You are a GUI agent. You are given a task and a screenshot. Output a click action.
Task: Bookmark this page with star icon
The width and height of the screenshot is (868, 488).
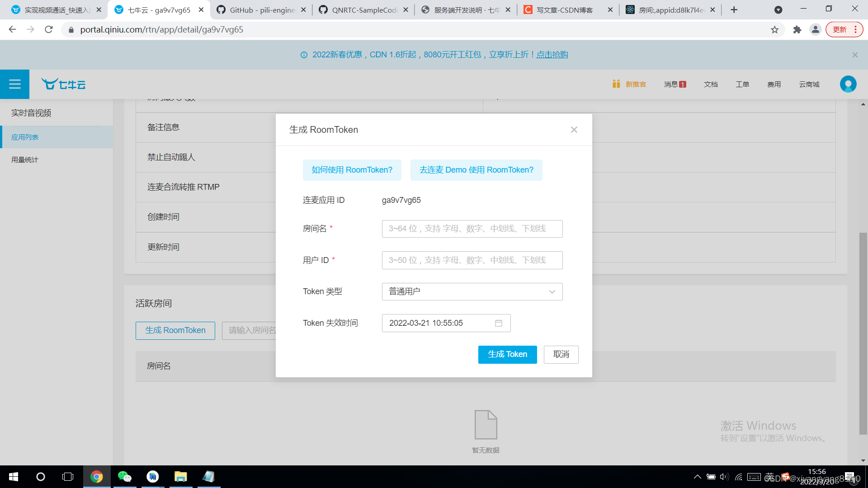[x=775, y=29]
